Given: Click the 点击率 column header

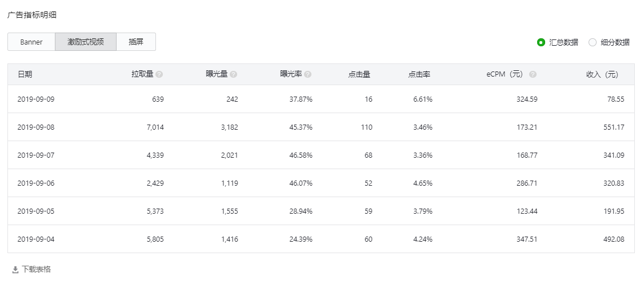Looking at the screenshot, I should click(419, 74).
